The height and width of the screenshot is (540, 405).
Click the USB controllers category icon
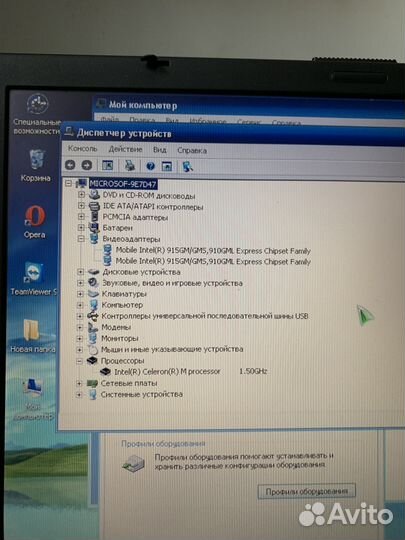[93, 315]
